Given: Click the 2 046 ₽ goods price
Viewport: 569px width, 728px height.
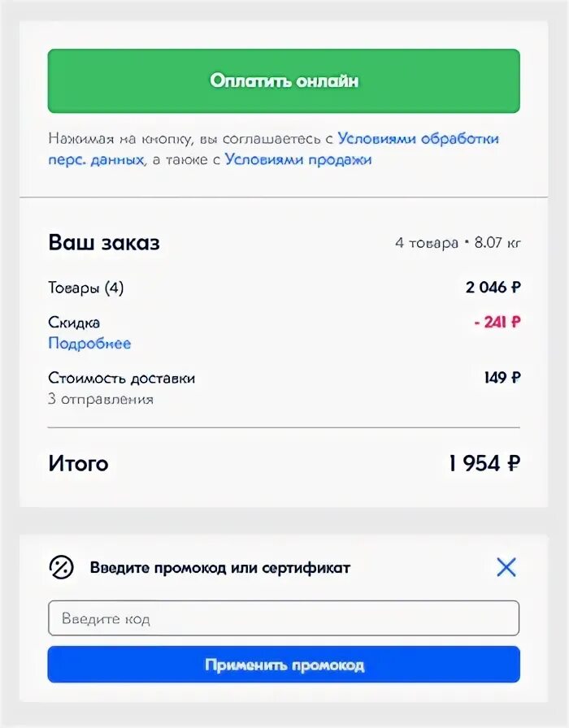Looking at the screenshot, I should [x=493, y=288].
